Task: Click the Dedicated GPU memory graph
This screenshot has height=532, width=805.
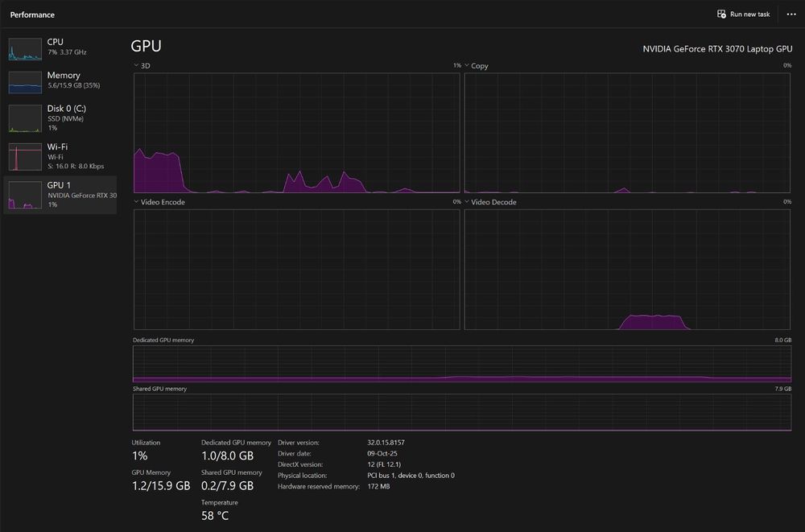Action: (462, 364)
